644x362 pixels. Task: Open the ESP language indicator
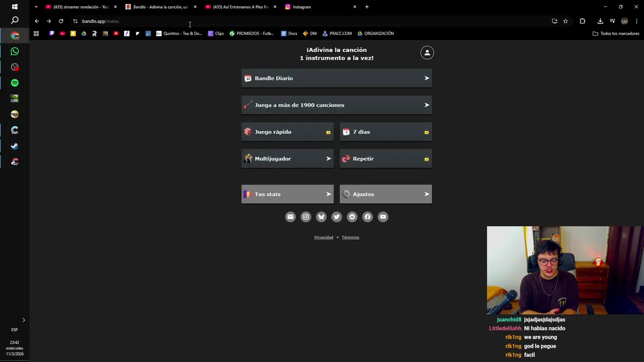click(x=15, y=330)
